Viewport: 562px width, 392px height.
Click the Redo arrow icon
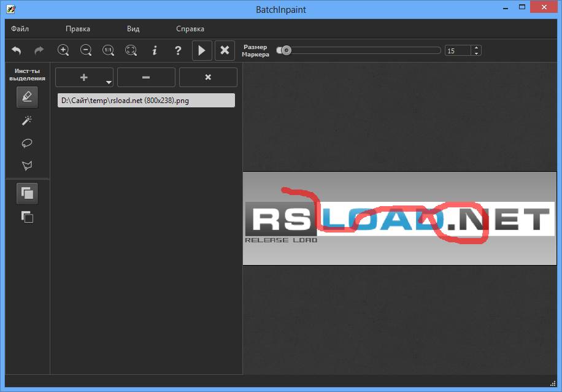(x=39, y=50)
